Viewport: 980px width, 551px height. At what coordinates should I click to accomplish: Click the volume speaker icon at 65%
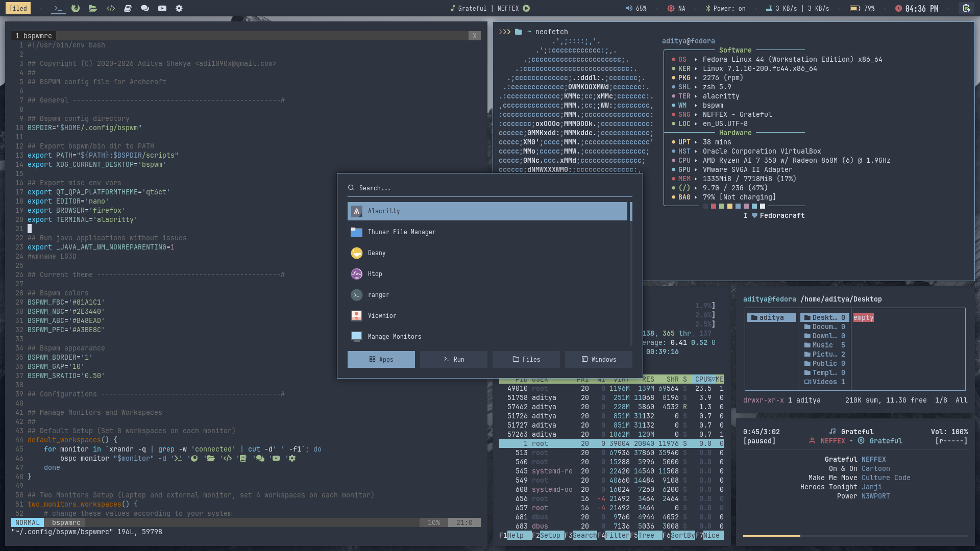click(x=629, y=8)
